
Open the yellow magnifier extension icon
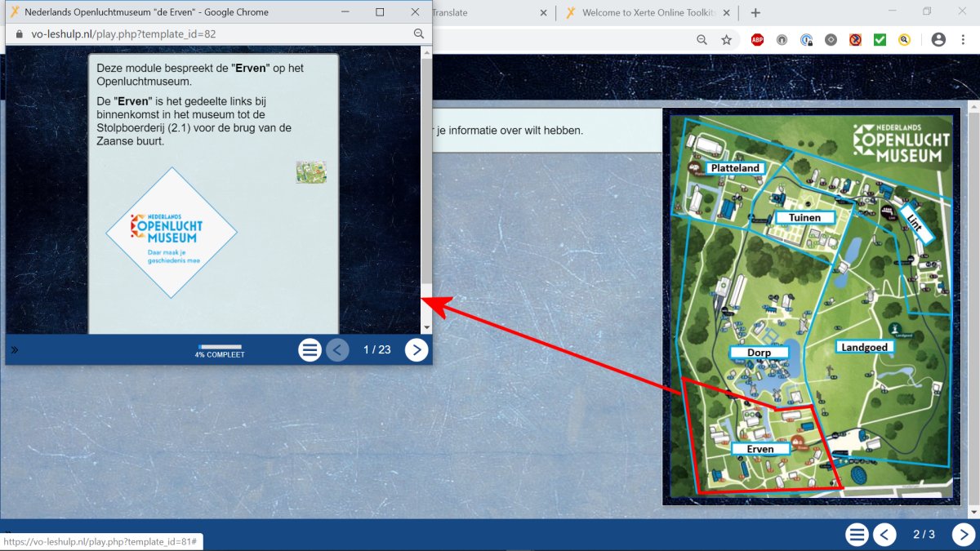click(904, 39)
